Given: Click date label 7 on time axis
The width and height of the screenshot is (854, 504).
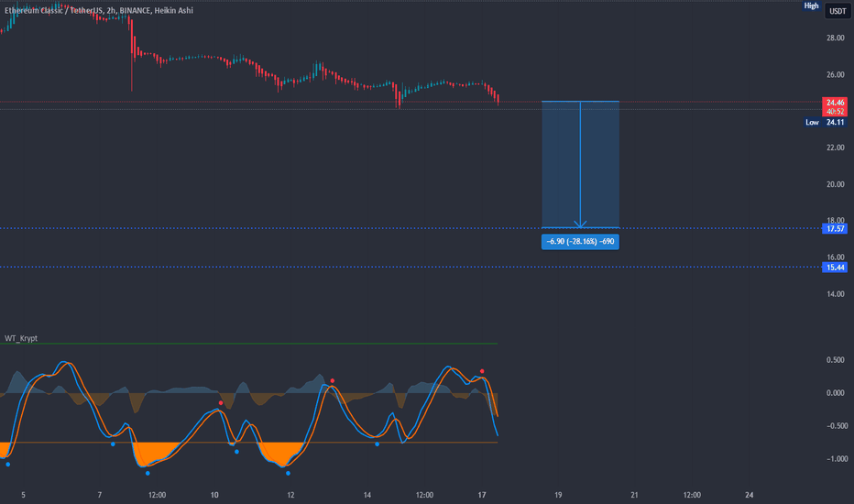Looking at the screenshot, I should (100, 495).
